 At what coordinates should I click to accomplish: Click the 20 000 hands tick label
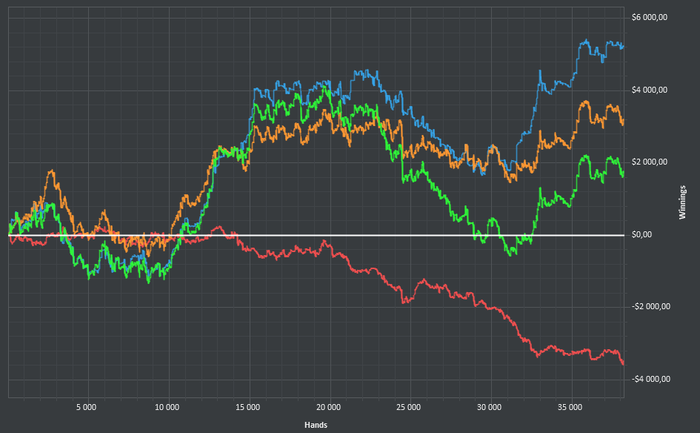[329, 407]
